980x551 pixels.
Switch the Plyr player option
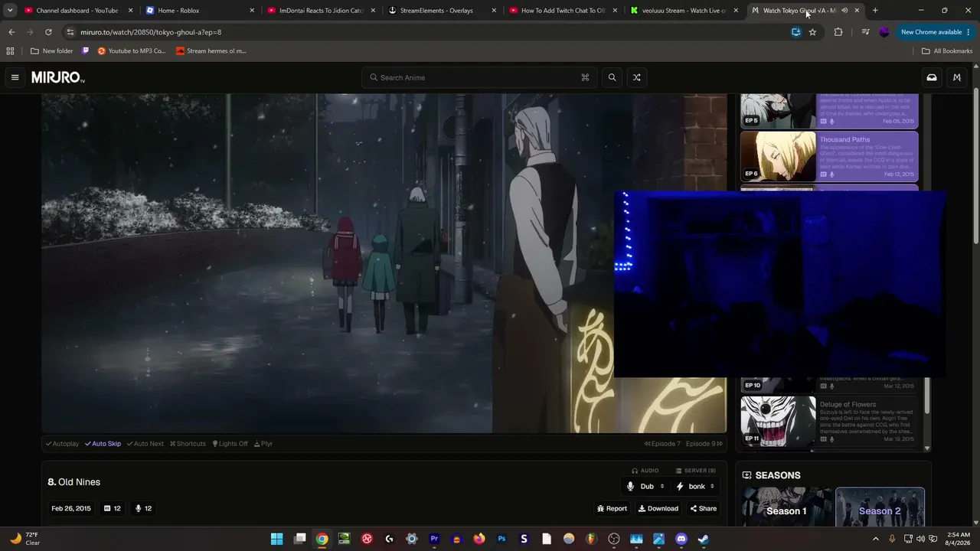tap(264, 444)
